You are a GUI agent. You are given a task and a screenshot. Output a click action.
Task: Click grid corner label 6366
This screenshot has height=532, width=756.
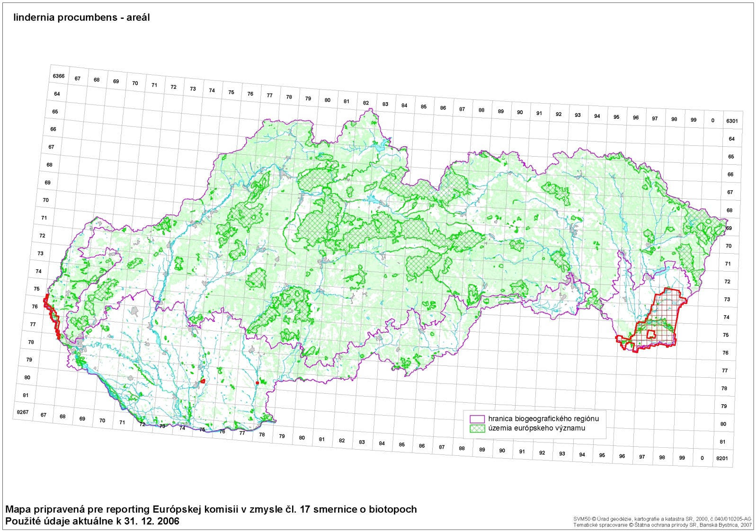click(59, 76)
